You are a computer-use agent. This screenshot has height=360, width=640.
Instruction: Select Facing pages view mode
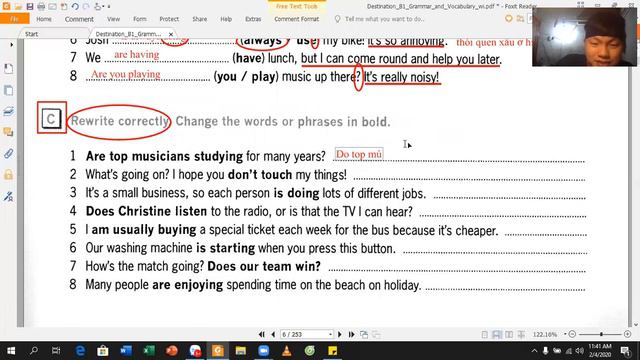509,335
